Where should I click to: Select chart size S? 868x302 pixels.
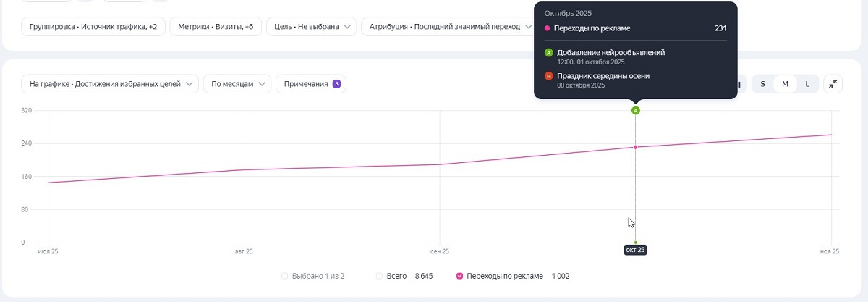point(762,84)
